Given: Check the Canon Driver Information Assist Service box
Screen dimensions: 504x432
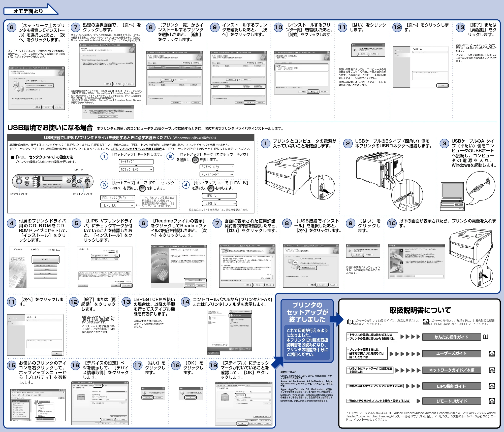Looking at the screenshot, I should click(81, 60).
